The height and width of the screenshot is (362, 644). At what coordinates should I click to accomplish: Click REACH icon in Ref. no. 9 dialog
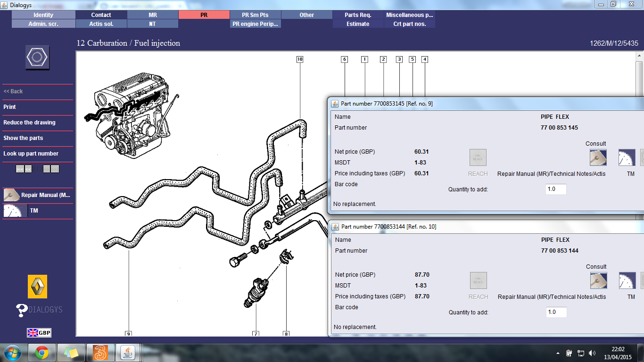pos(478,157)
